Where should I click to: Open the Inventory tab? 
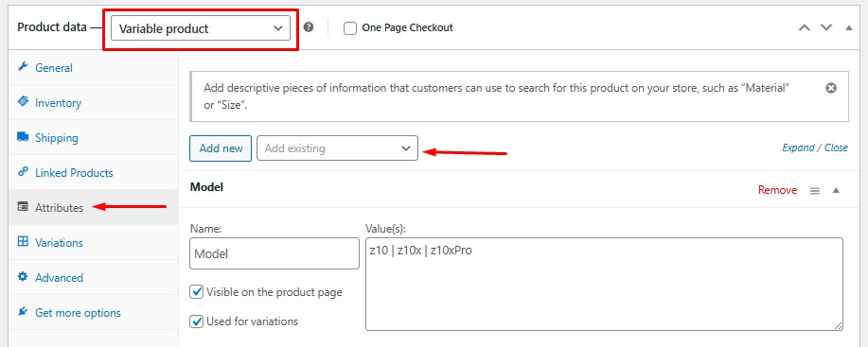point(93,102)
